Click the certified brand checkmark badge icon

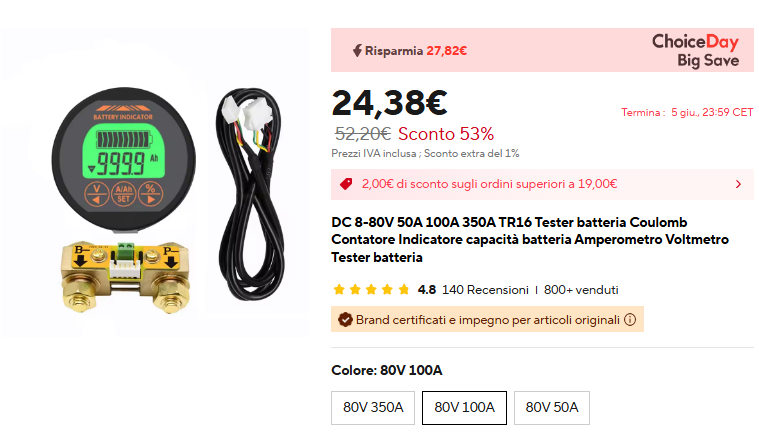[345, 320]
